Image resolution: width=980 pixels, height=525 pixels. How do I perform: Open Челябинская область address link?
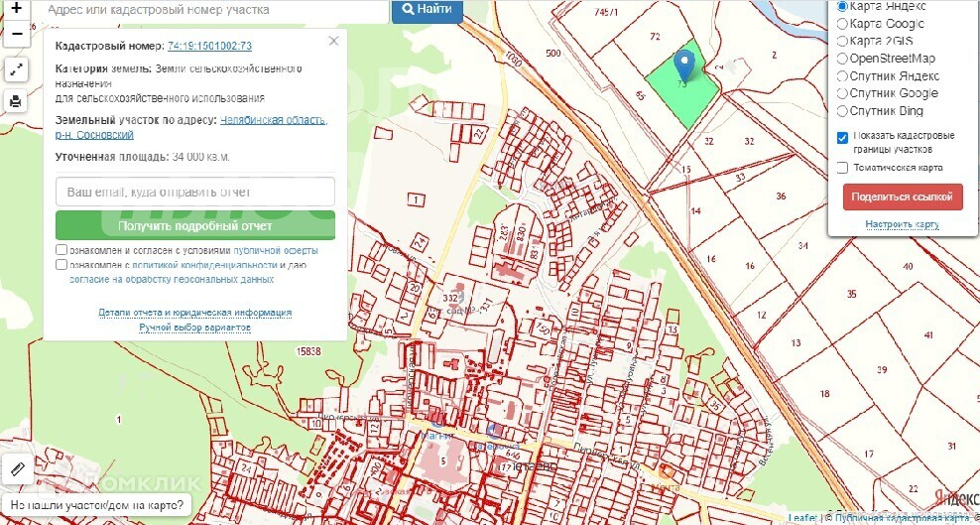coord(273,120)
